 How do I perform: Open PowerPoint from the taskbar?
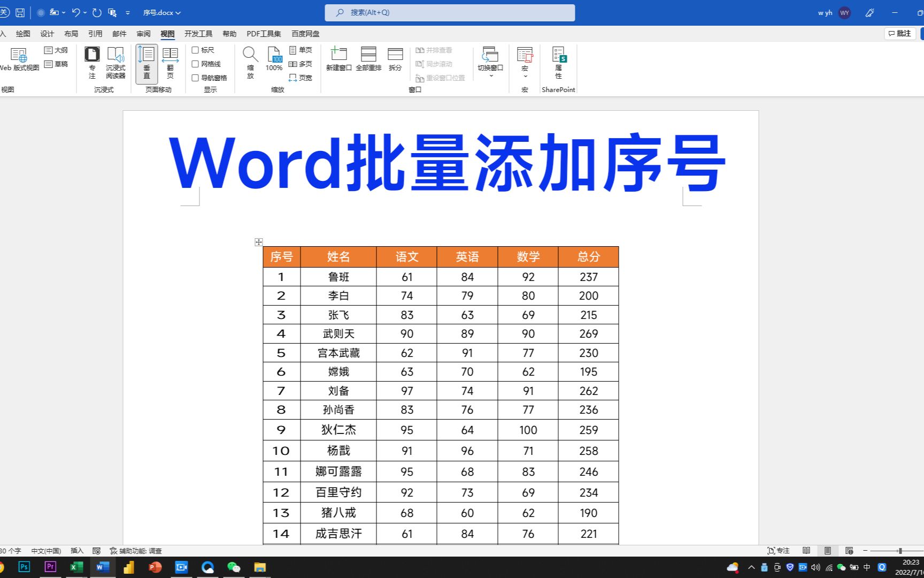click(155, 567)
